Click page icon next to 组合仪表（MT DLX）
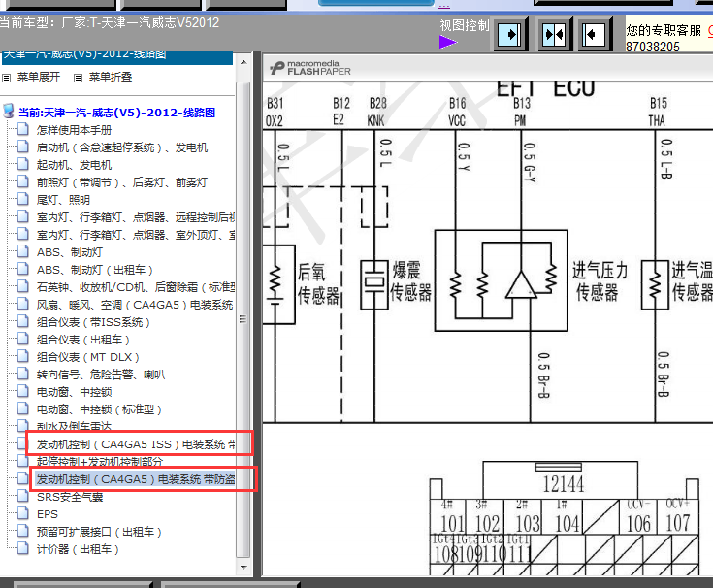This screenshot has width=713, height=588. pos(23,356)
